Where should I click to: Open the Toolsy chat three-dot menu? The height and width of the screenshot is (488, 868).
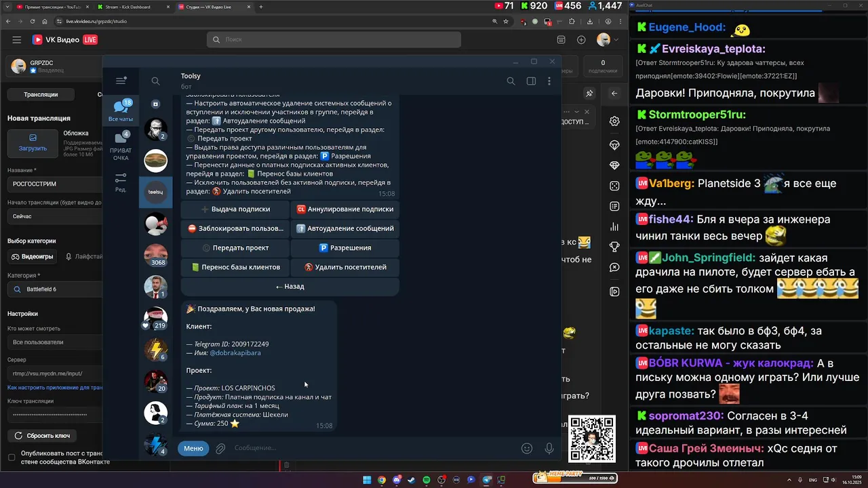(x=549, y=81)
